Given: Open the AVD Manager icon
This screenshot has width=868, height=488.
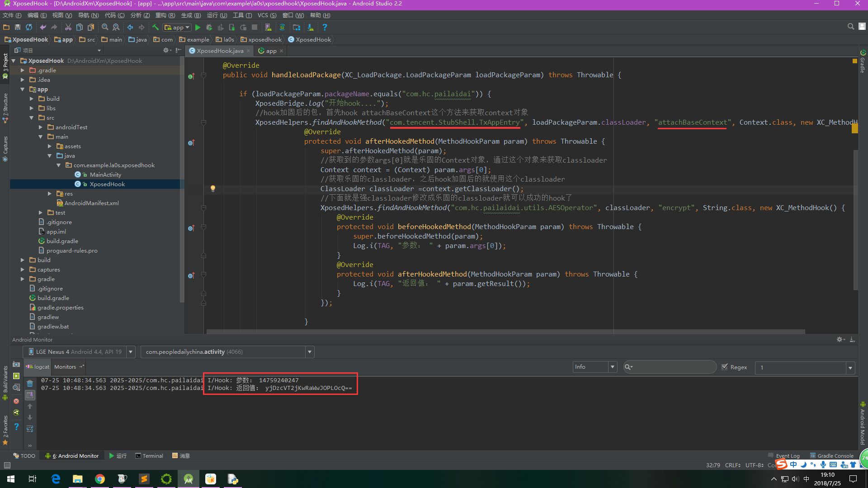Looking at the screenshot, I should pos(269,28).
